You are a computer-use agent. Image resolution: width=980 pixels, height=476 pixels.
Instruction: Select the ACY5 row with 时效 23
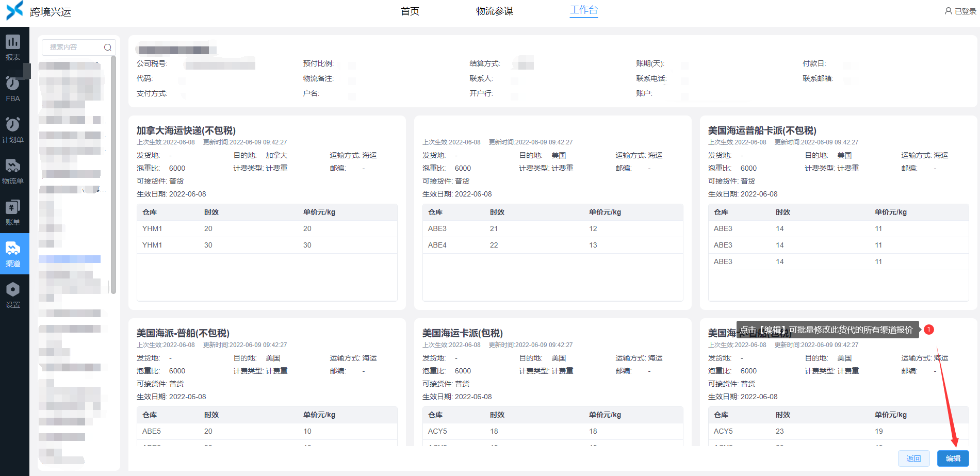click(x=839, y=431)
